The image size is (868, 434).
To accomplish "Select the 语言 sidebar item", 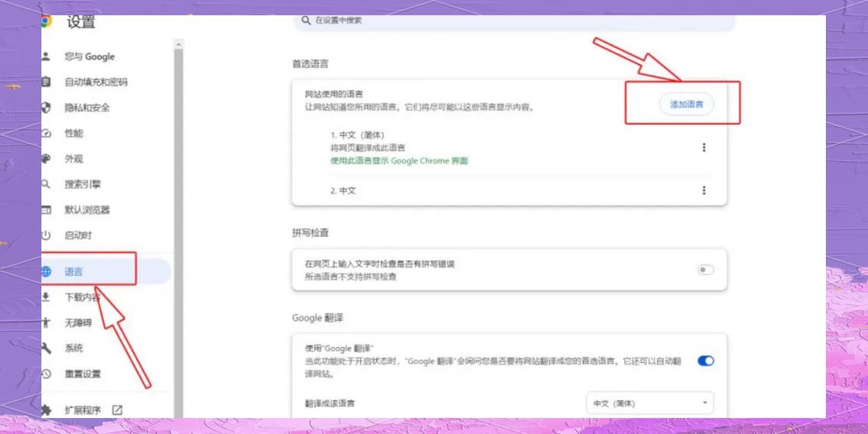I will pyautogui.click(x=106, y=271).
